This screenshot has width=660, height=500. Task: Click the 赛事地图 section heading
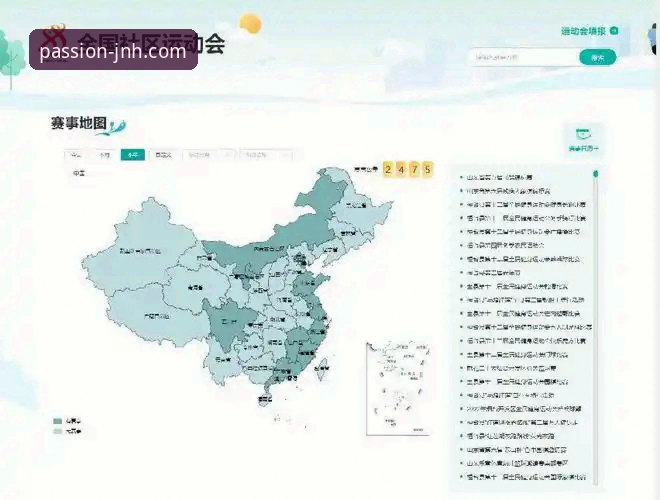[x=79, y=123]
